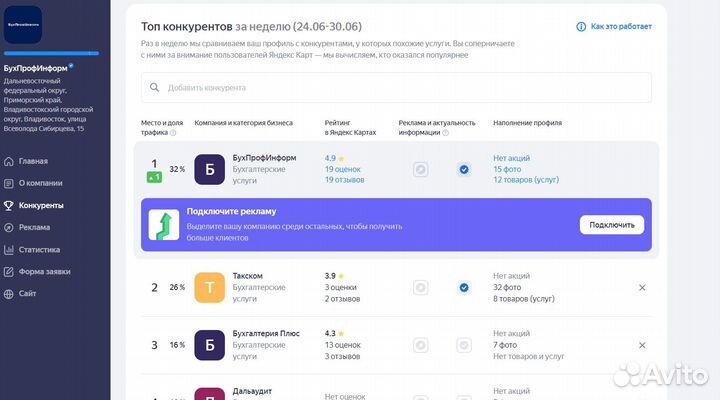Click the verified badge beside БухПрофИнформ name
The width and height of the screenshot is (720, 400).
pos(71,66)
